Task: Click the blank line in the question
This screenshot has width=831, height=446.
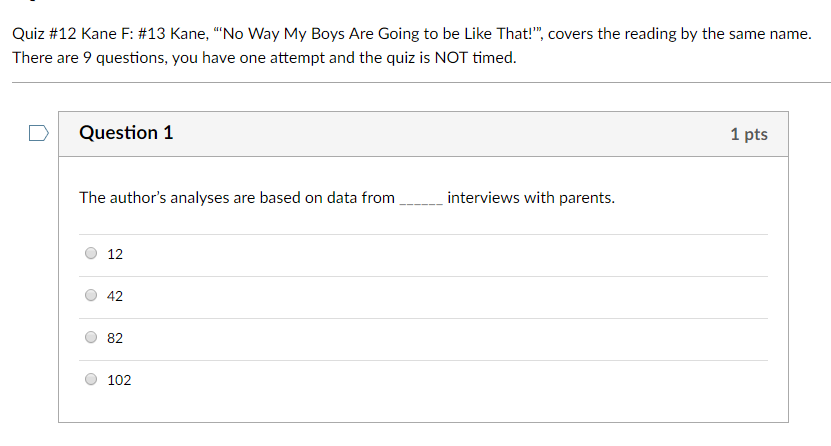Action: 421,201
